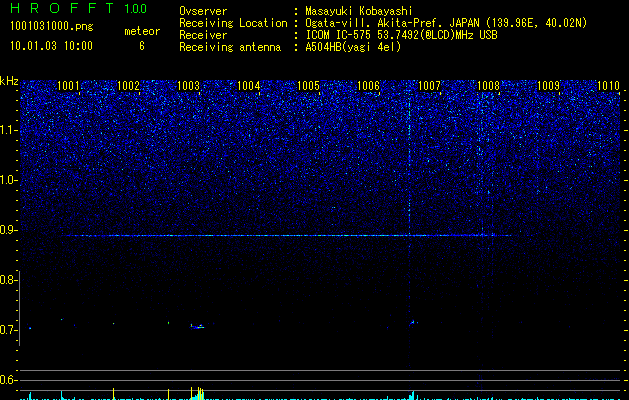Click the bright meteor echo near 0.7 kHz below 1003

(x=197, y=327)
